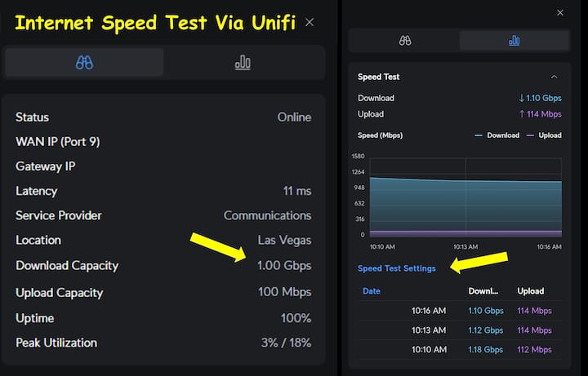
Task: Click the Download column header
Action: point(483,291)
